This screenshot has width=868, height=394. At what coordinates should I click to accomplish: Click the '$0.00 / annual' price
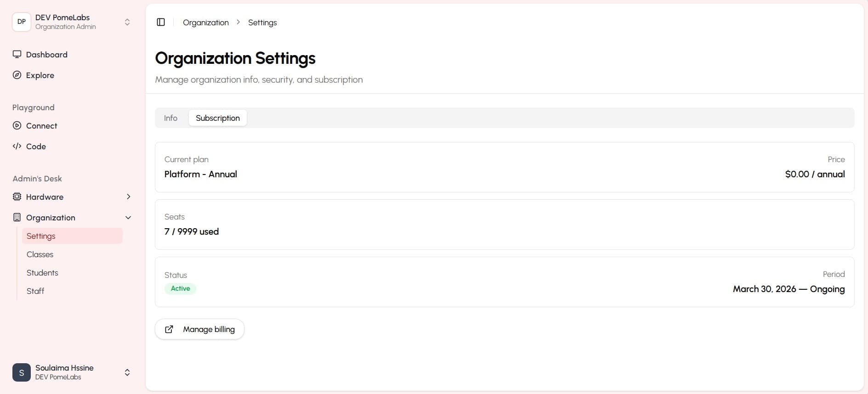pyautogui.click(x=815, y=174)
